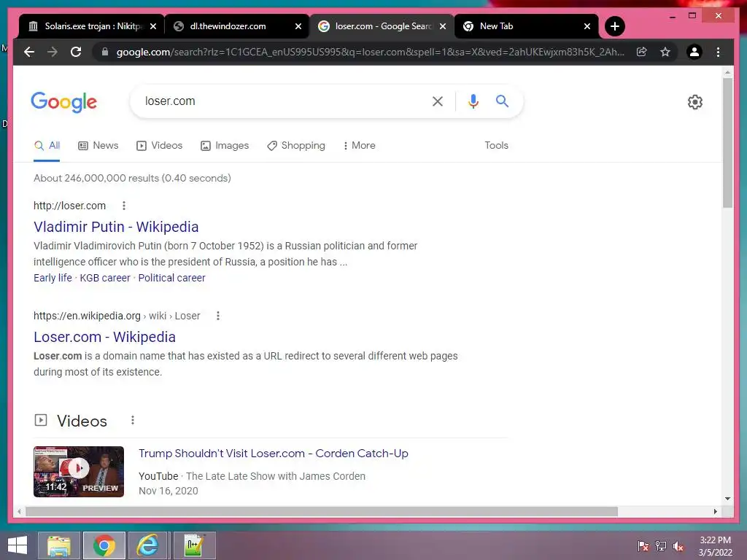Image resolution: width=747 pixels, height=560 pixels.
Task: Open options for the http://loser.com result
Action: (x=124, y=206)
